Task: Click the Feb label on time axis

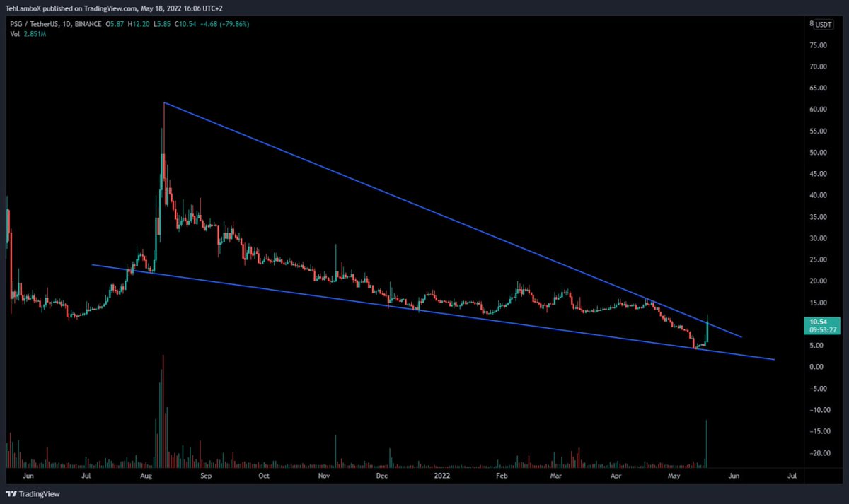Action: [x=502, y=476]
